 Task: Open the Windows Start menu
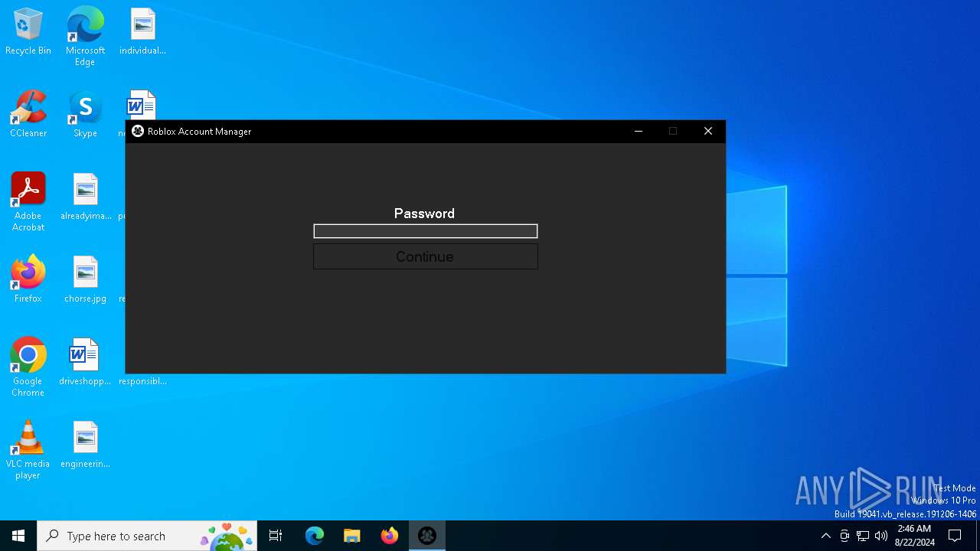click(x=18, y=536)
